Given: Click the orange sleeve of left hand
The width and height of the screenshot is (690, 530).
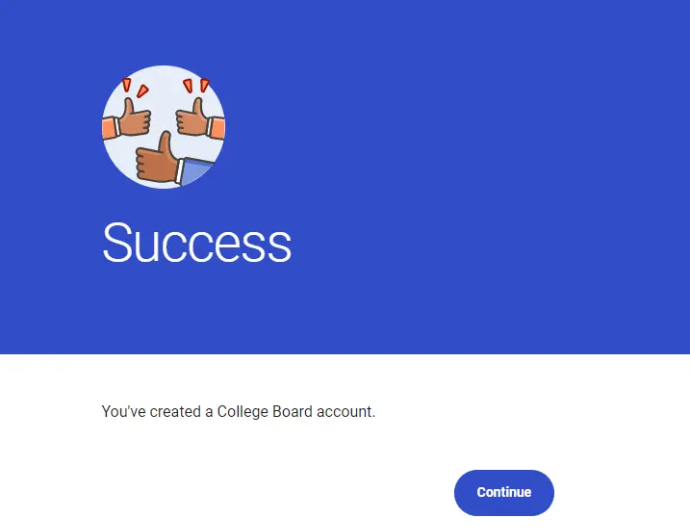Looking at the screenshot, I should pyautogui.click(x=109, y=129).
